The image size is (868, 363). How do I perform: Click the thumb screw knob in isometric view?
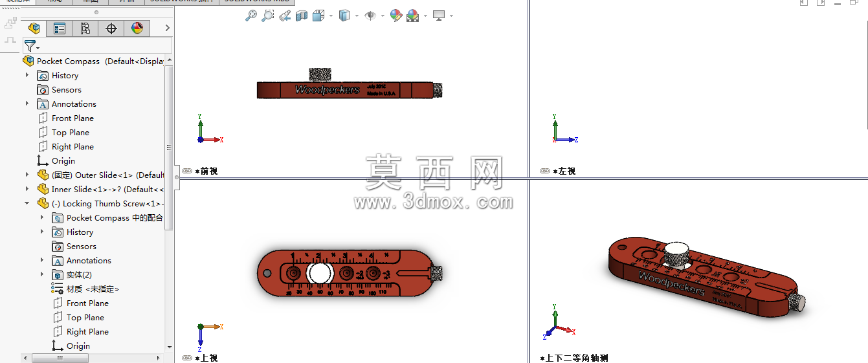pyautogui.click(x=678, y=254)
